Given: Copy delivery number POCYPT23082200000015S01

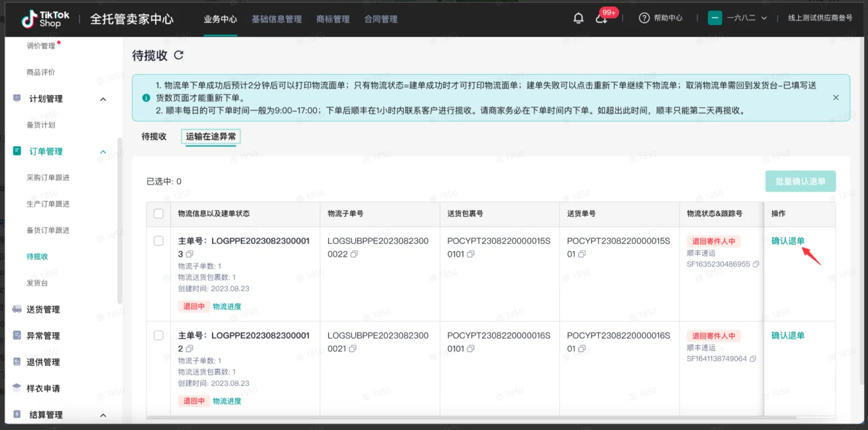Looking at the screenshot, I should pyautogui.click(x=582, y=254).
